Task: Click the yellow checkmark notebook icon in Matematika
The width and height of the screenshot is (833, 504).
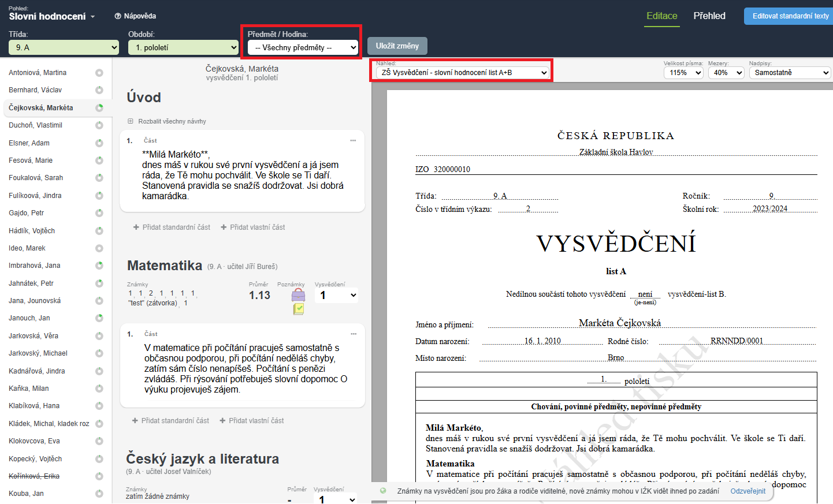Action: click(298, 309)
